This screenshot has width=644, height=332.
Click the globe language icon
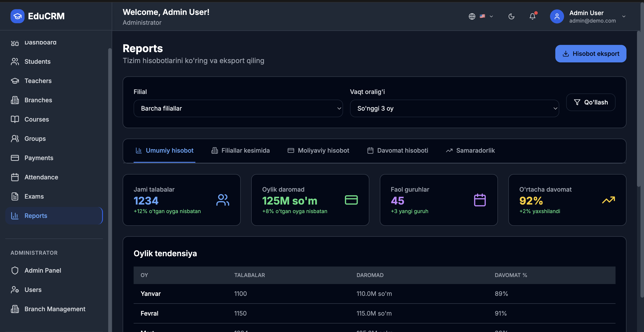point(472,16)
